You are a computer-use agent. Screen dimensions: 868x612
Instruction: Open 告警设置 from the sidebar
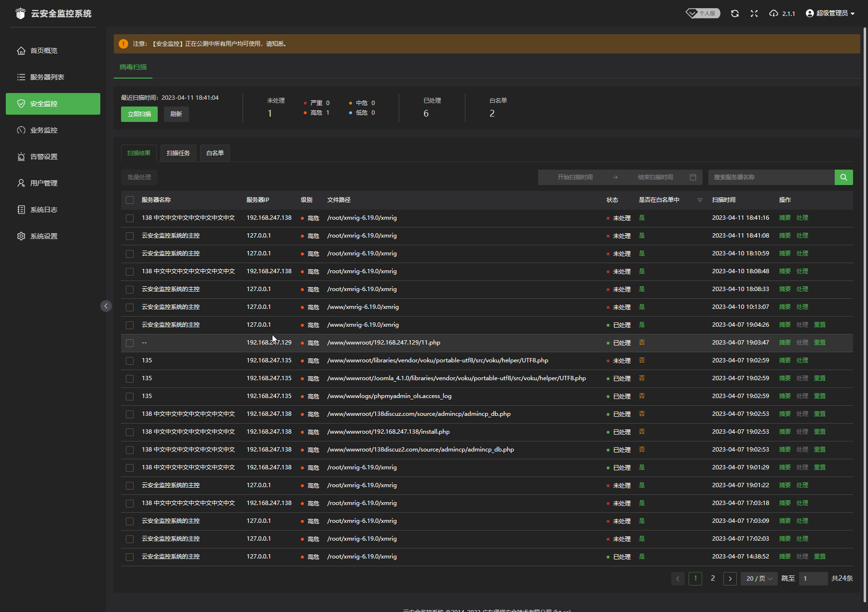pyautogui.click(x=43, y=157)
